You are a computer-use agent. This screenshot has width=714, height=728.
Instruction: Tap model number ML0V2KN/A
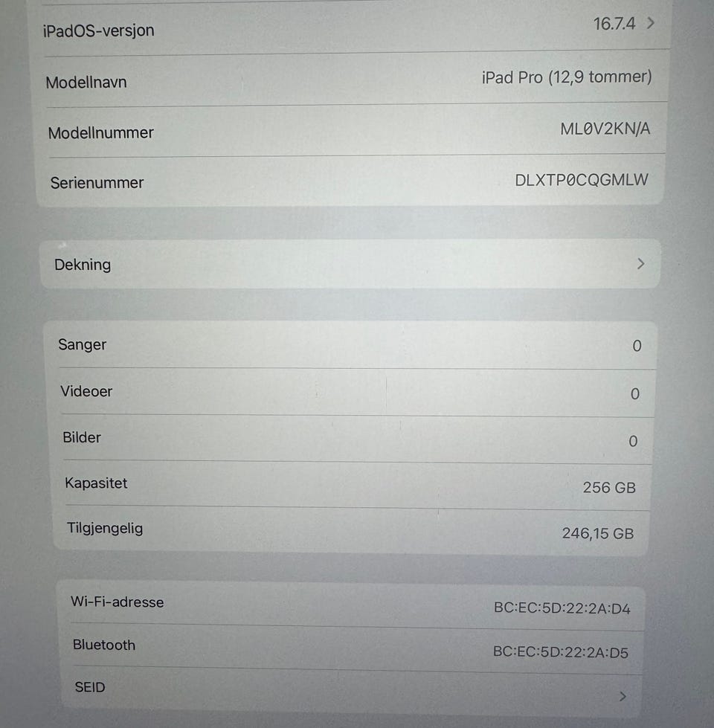(x=605, y=129)
